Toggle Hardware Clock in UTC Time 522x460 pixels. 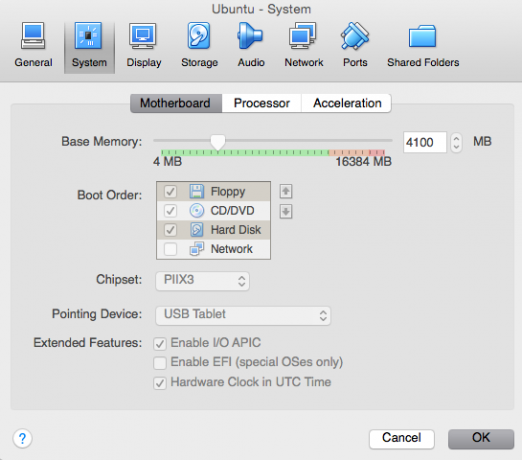click(x=160, y=383)
